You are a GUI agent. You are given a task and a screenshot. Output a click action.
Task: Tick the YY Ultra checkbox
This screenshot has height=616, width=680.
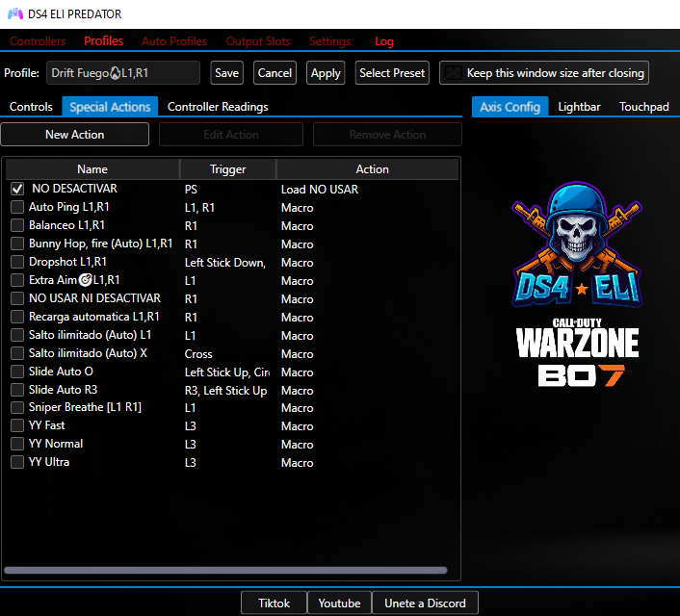(17, 462)
